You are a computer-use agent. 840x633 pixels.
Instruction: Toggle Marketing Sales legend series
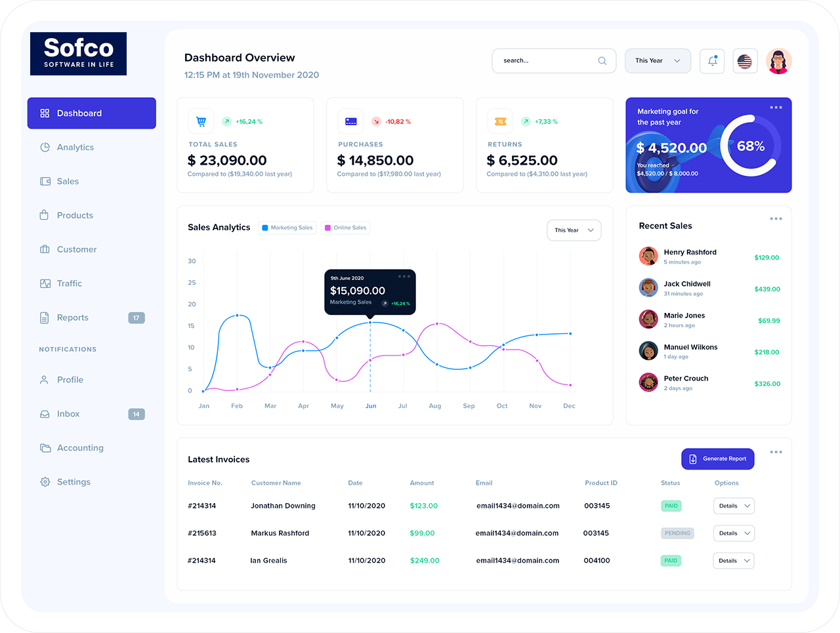pos(287,228)
